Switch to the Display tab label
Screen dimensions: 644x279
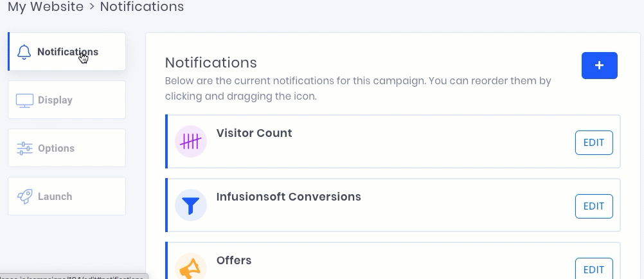point(55,100)
